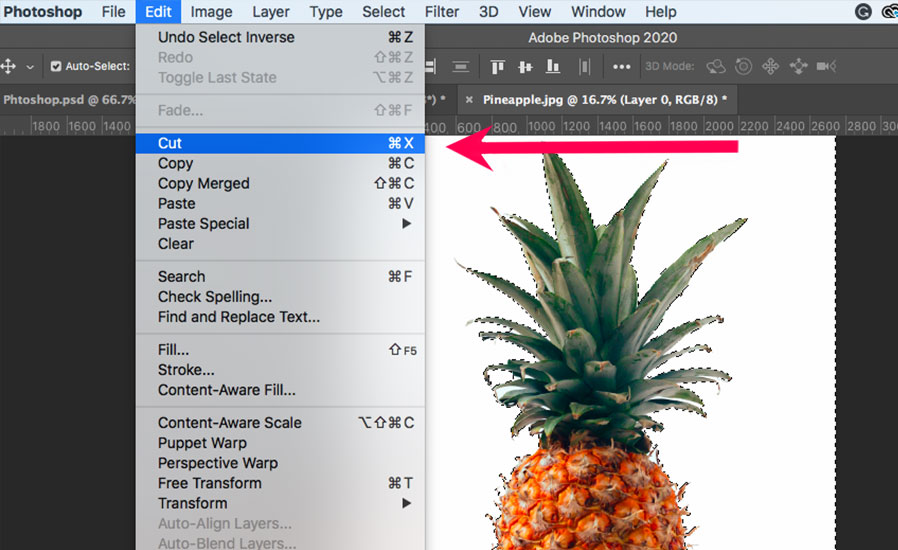Open the Image menu
Viewport: 898px width, 550px height.
tap(211, 11)
